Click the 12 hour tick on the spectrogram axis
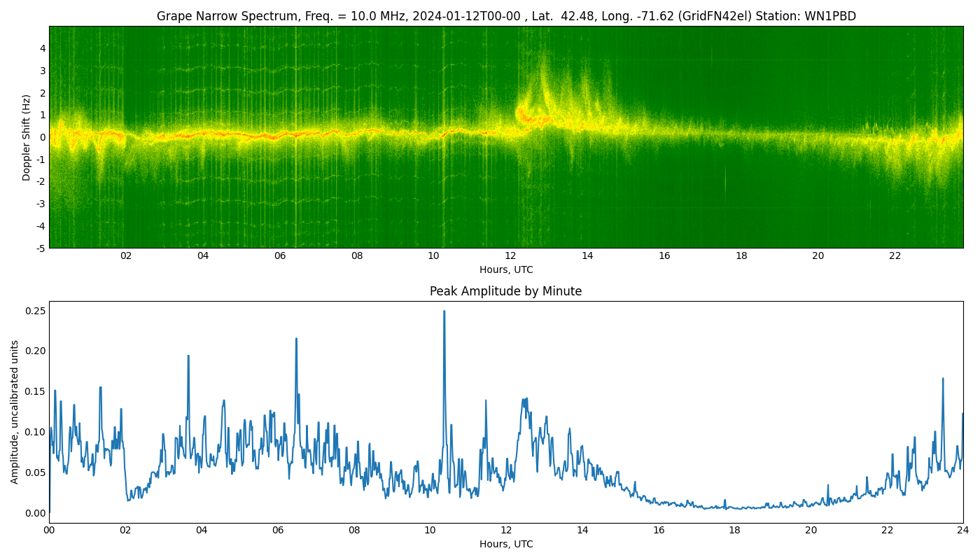The width and height of the screenshot is (980, 560). [510, 255]
